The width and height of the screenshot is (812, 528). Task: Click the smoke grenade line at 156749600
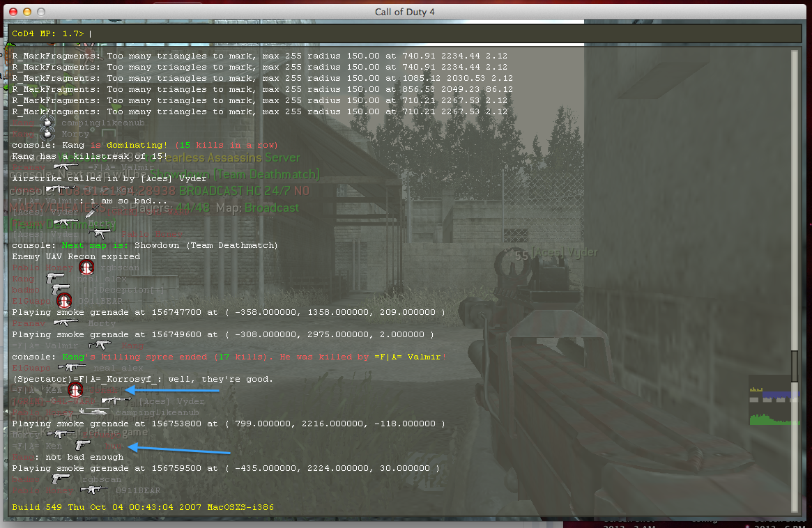222,334
